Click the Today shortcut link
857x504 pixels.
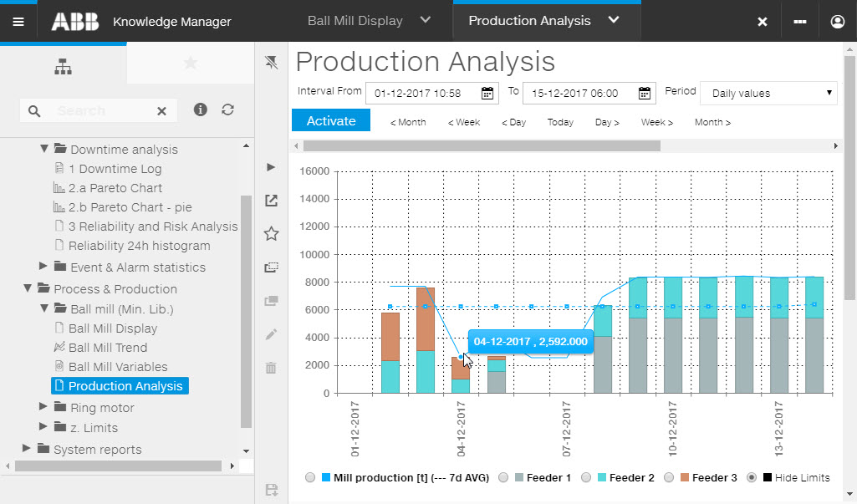pyautogui.click(x=560, y=122)
